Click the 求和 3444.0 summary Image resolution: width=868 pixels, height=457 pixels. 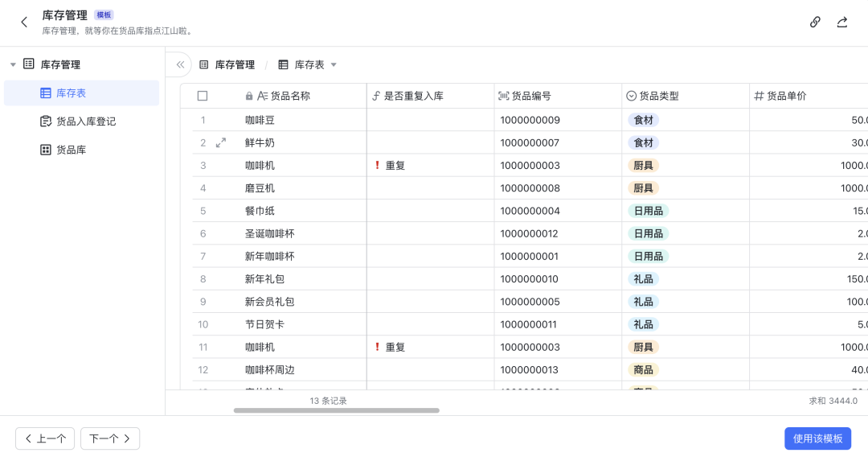pyautogui.click(x=833, y=401)
